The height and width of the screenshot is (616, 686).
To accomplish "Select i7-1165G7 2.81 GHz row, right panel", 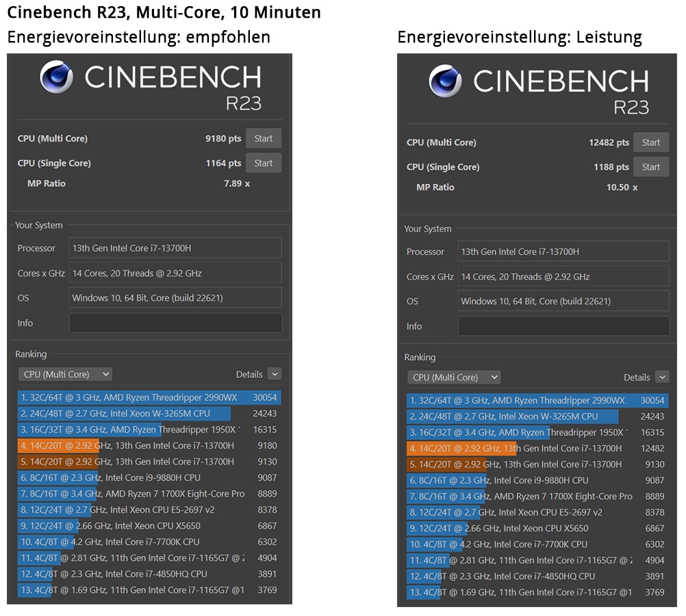I will [x=537, y=561].
